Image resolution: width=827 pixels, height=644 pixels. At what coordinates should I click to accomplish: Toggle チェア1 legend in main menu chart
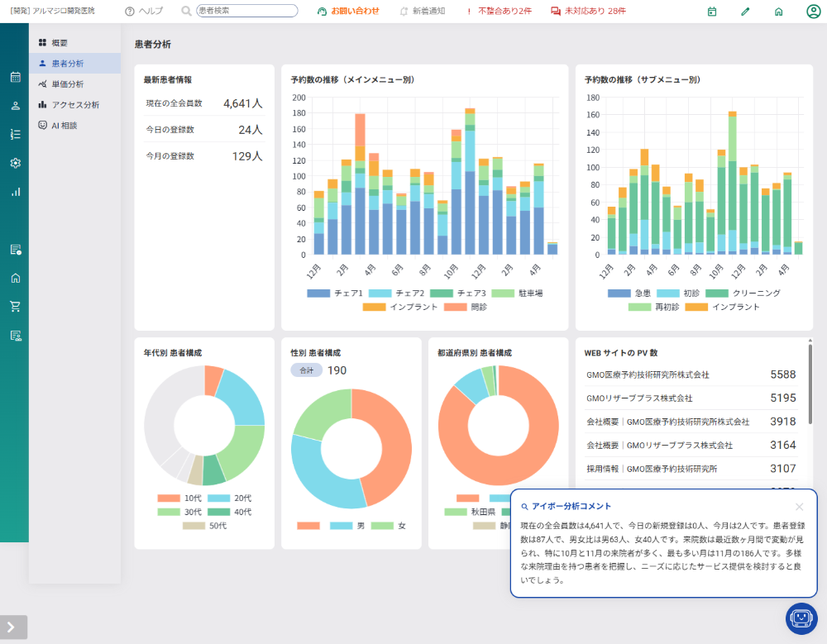pyautogui.click(x=335, y=293)
